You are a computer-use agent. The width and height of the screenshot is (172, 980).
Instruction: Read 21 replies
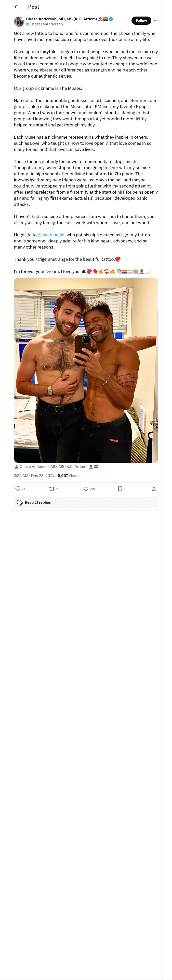[86, 502]
